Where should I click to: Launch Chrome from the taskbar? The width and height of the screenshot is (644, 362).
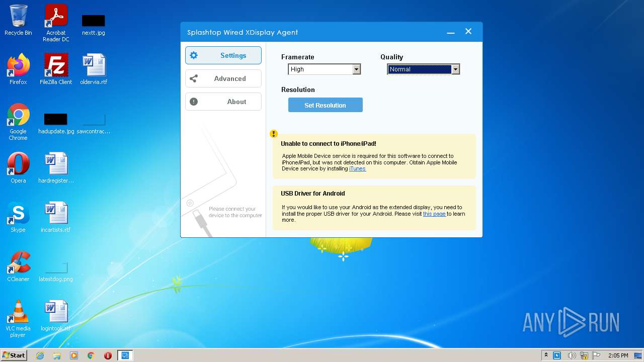[91, 355]
